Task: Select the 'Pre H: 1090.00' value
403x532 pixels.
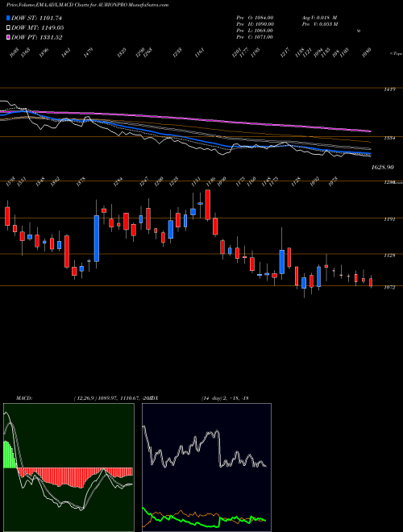Action: (256, 24)
